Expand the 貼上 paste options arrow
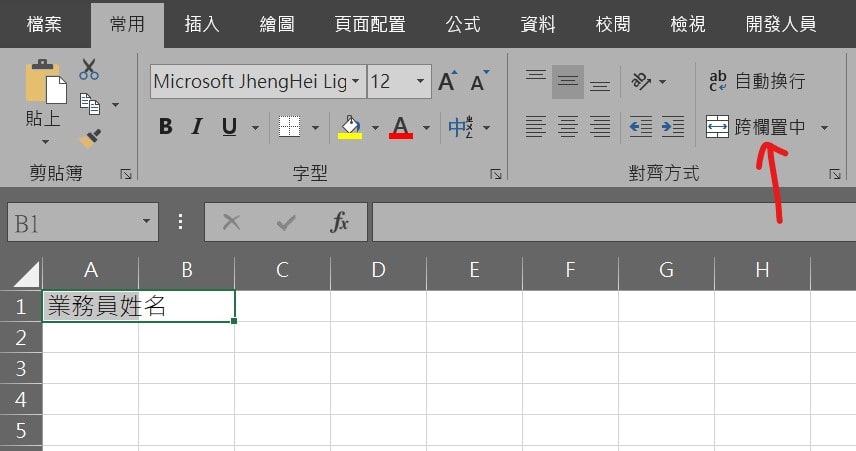The image size is (856, 451). coord(45,142)
